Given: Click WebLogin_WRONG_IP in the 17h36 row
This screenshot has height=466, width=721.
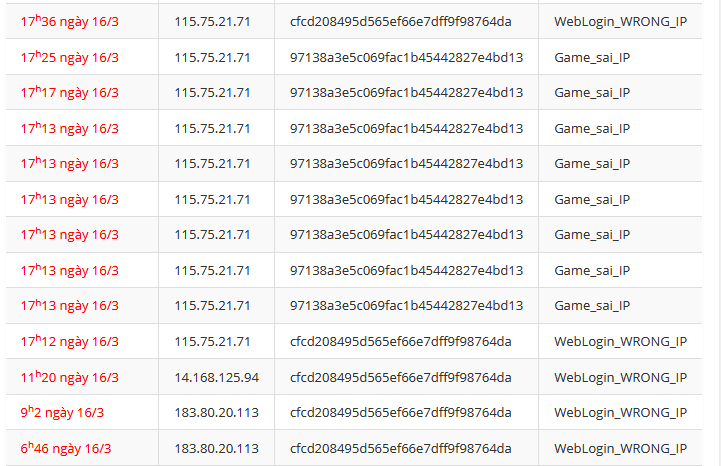Looking at the screenshot, I should pos(620,21).
